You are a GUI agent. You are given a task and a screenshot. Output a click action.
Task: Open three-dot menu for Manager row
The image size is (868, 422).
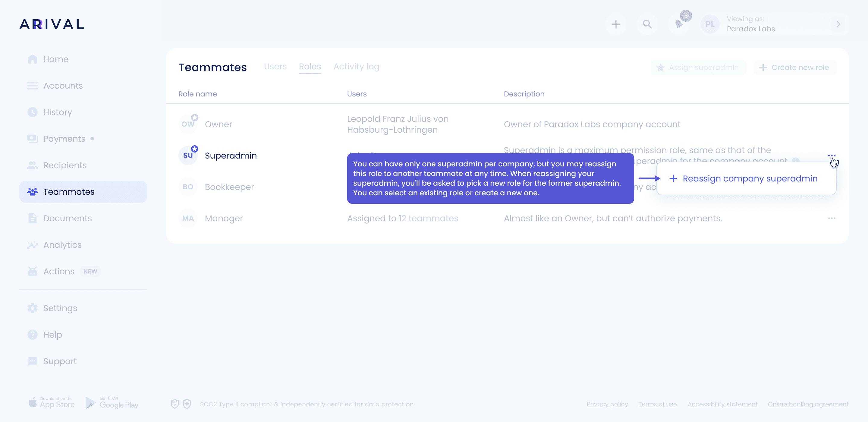832,219
